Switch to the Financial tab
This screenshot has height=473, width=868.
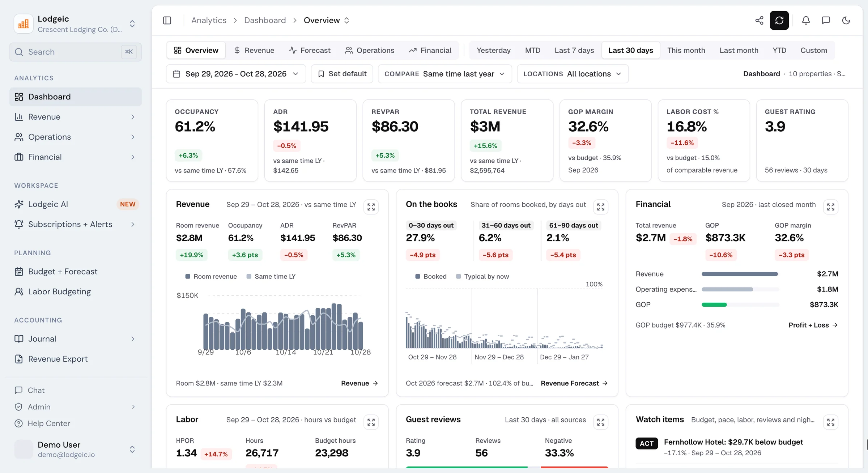coord(430,50)
